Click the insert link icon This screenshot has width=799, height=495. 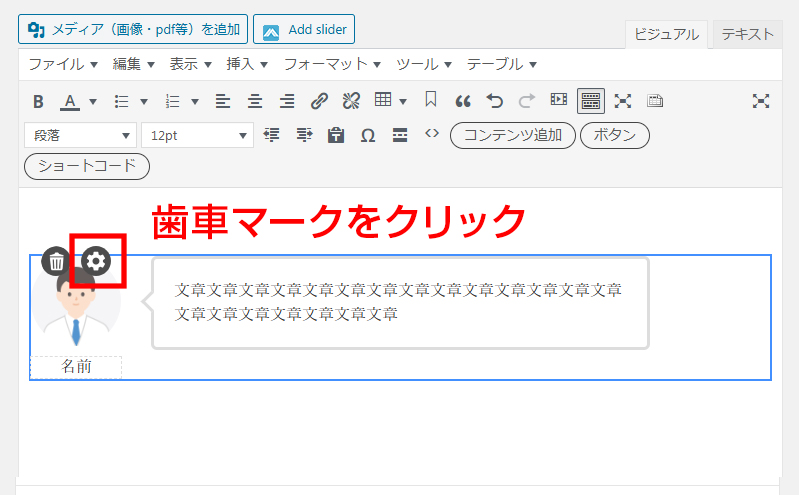tap(319, 101)
